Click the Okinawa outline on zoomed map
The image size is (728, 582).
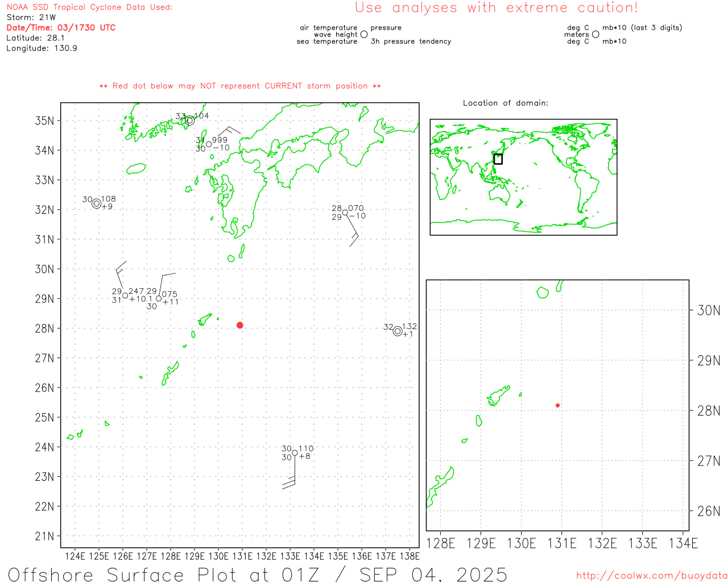(x=440, y=487)
